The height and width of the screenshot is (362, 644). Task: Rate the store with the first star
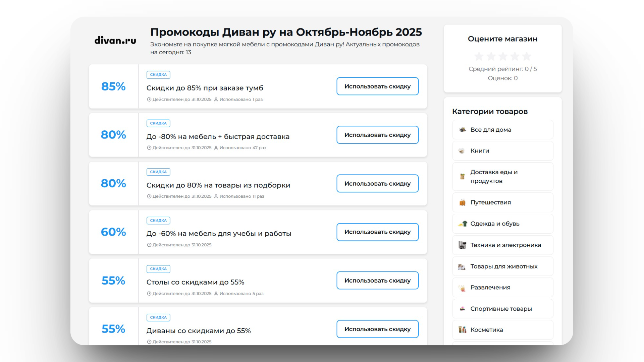479,56
